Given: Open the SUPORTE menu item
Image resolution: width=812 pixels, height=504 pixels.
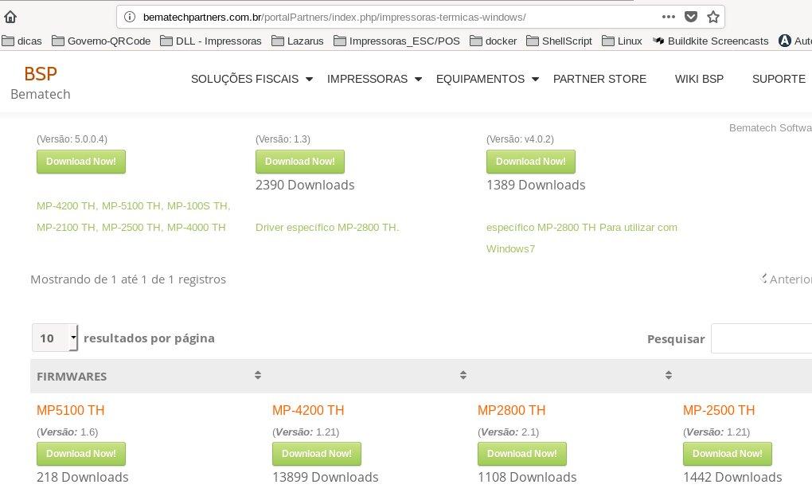Looking at the screenshot, I should click(779, 79).
